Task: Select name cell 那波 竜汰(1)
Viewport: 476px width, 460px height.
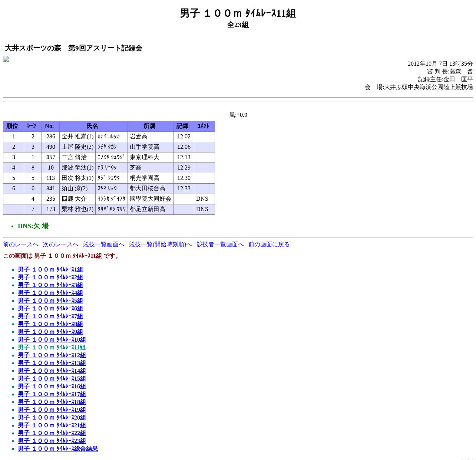Action: pos(77,168)
